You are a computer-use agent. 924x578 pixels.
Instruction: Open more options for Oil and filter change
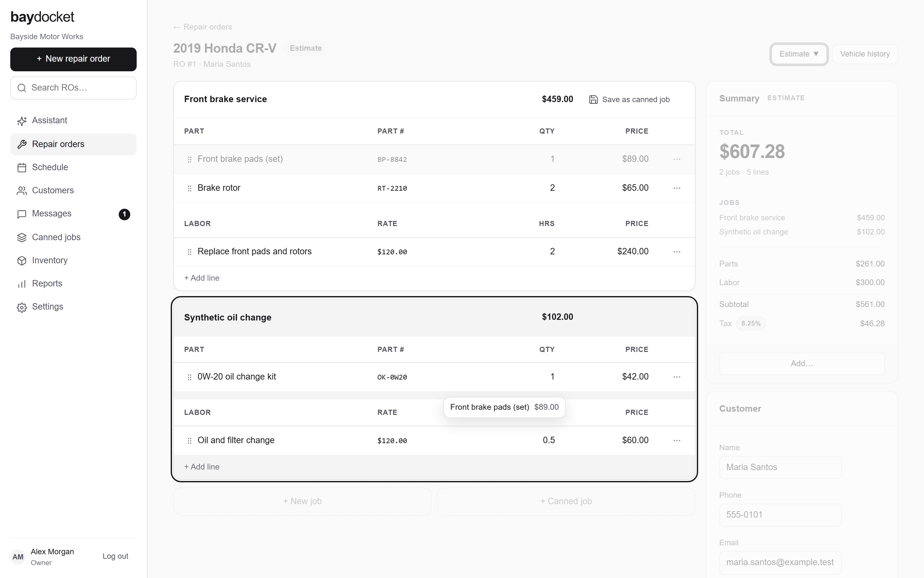(x=677, y=440)
